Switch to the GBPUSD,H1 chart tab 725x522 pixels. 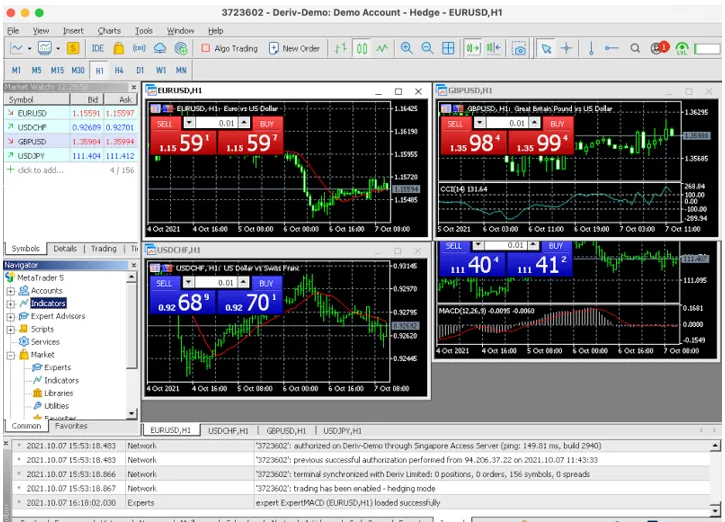tap(286, 430)
